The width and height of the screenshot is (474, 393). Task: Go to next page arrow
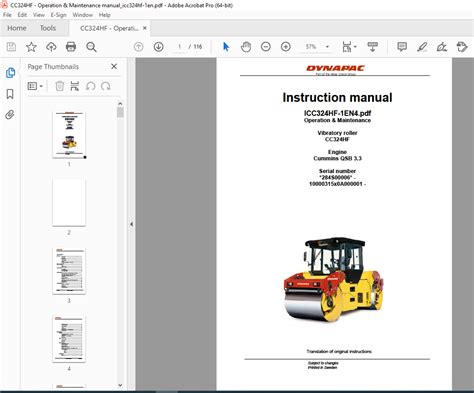pyautogui.click(x=158, y=47)
